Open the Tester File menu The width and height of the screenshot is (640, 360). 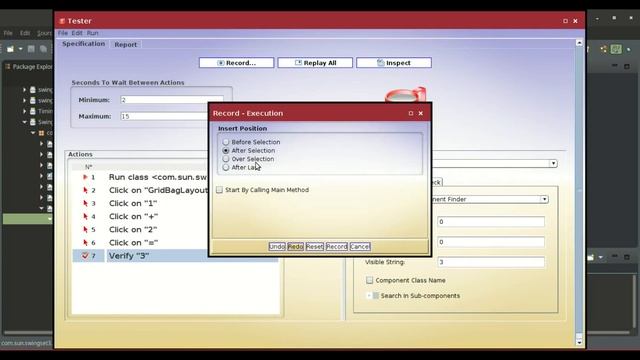(63, 33)
